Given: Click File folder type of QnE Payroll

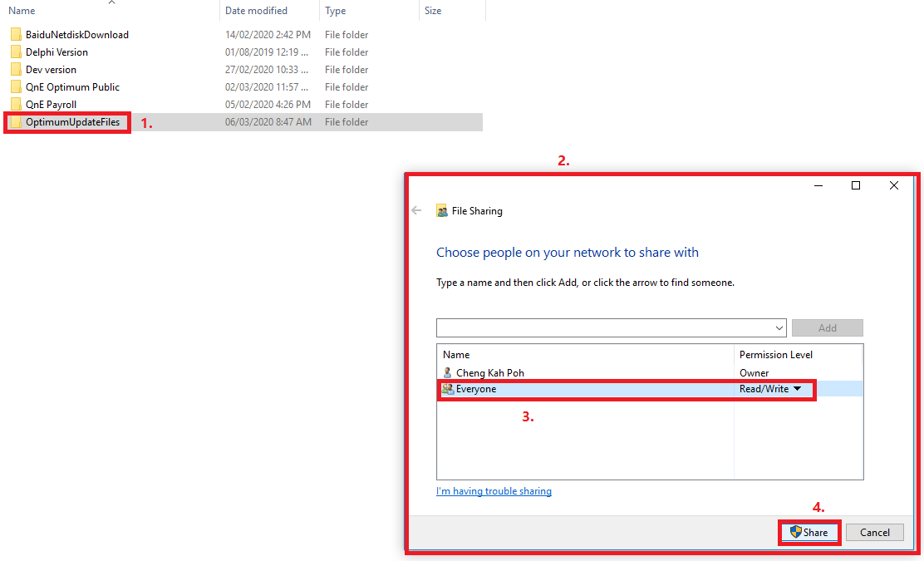Looking at the screenshot, I should pos(346,104).
